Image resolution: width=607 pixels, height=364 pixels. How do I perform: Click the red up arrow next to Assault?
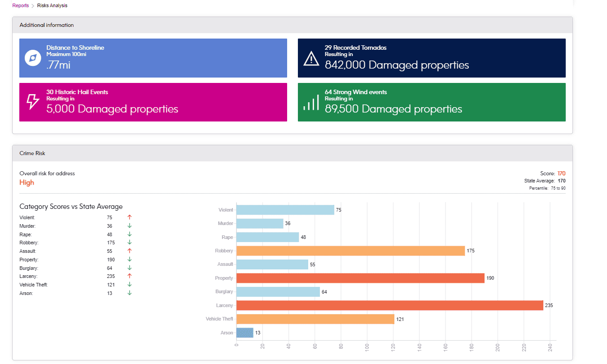[129, 251]
